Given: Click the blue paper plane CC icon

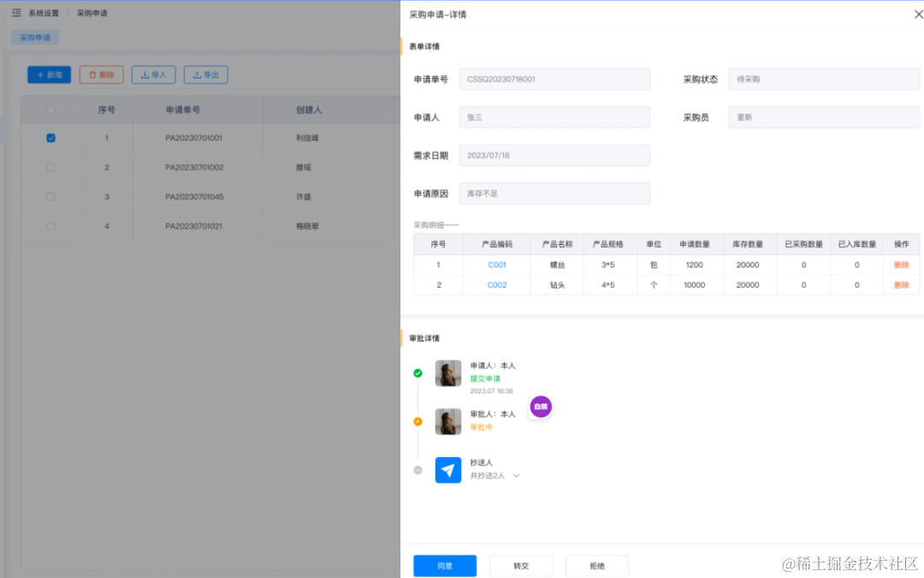Looking at the screenshot, I should tap(448, 470).
